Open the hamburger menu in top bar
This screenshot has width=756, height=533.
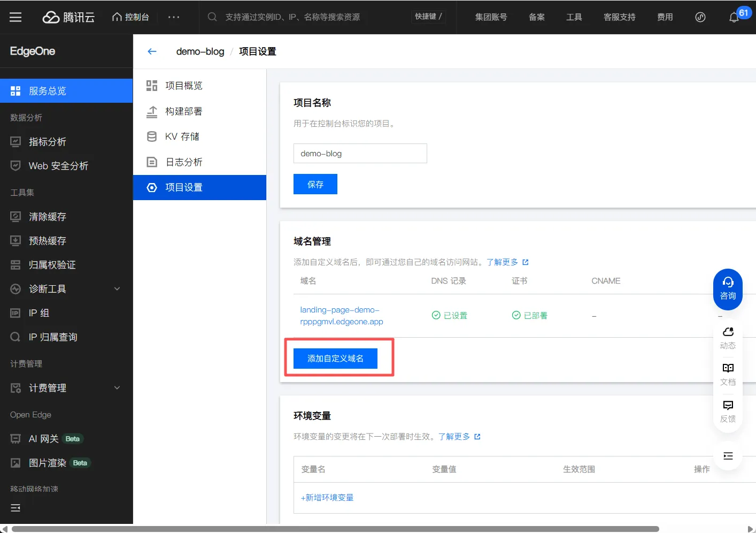pos(16,17)
